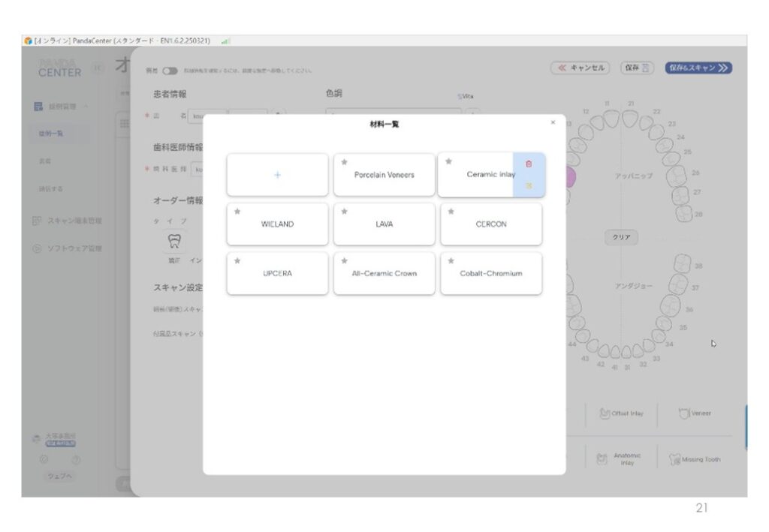Click the yellow edit icon on Ceramic Inlay
The image size is (769, 532).
529,186
